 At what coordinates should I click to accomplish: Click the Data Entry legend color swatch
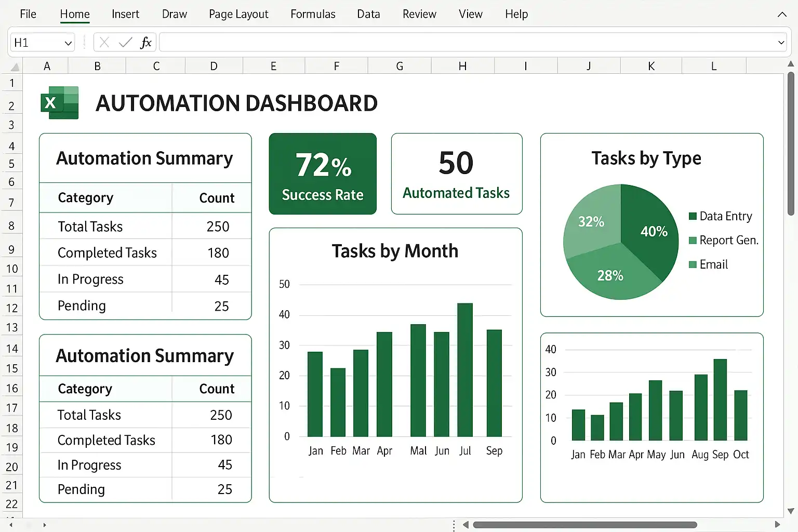[x=693, y=216]
